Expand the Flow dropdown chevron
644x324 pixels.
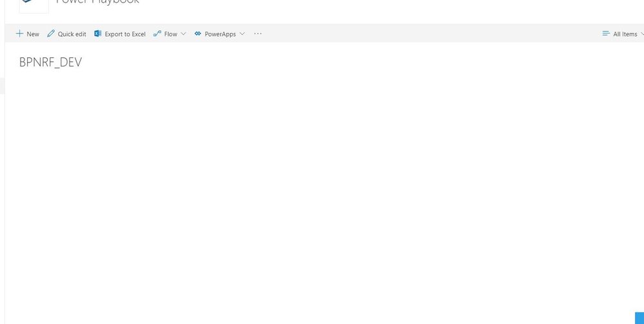pyautogui.click(x=183, y=34)
